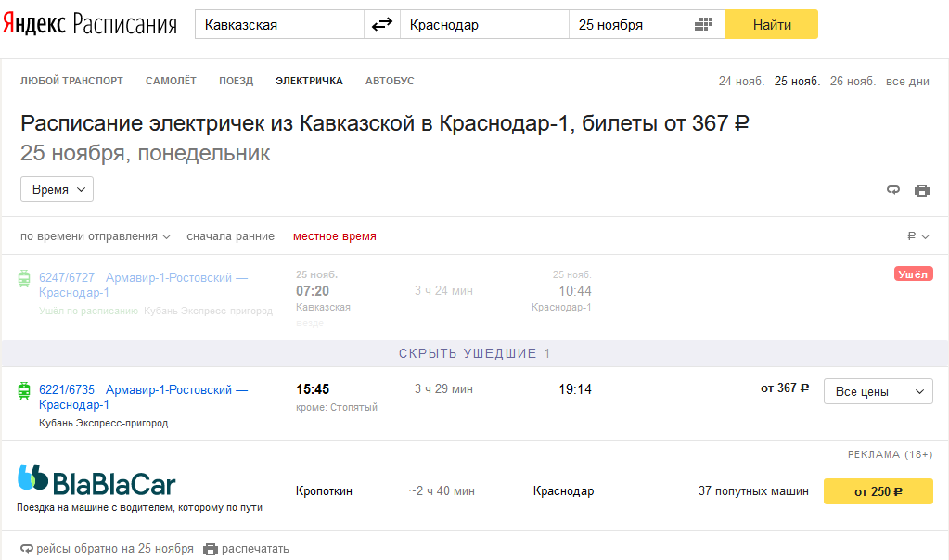Click the Реклама (18+) label
The image size is (949, 560).
890,454
